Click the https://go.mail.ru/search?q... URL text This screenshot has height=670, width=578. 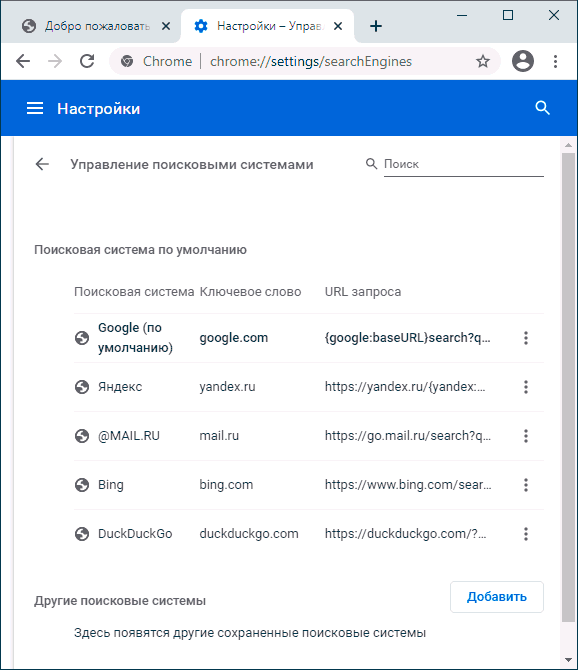coord(408,436)
